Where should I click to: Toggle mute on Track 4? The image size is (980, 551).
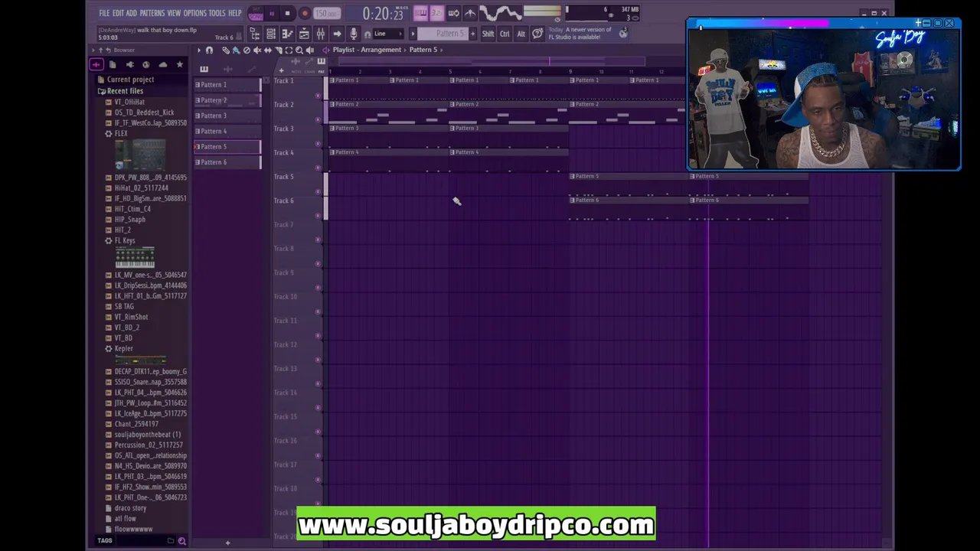(x=318, y=167)
